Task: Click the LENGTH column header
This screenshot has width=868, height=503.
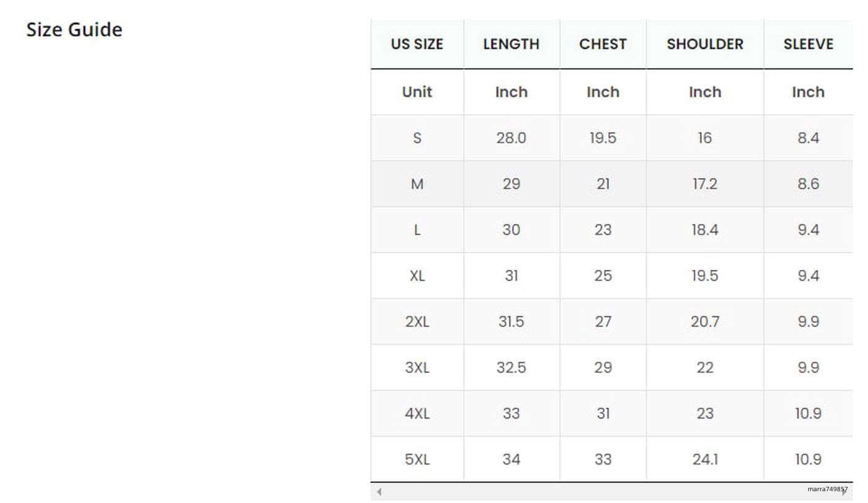Action: [511, 45]
